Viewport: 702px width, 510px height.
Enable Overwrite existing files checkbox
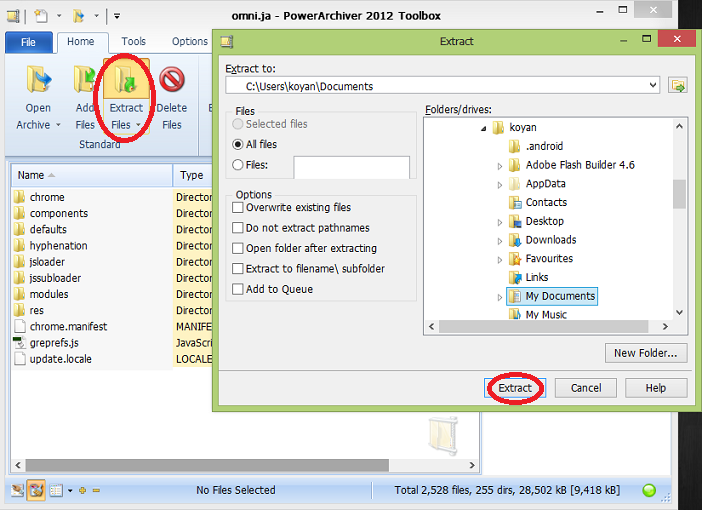pyautogui.click(x=238, y=207)
